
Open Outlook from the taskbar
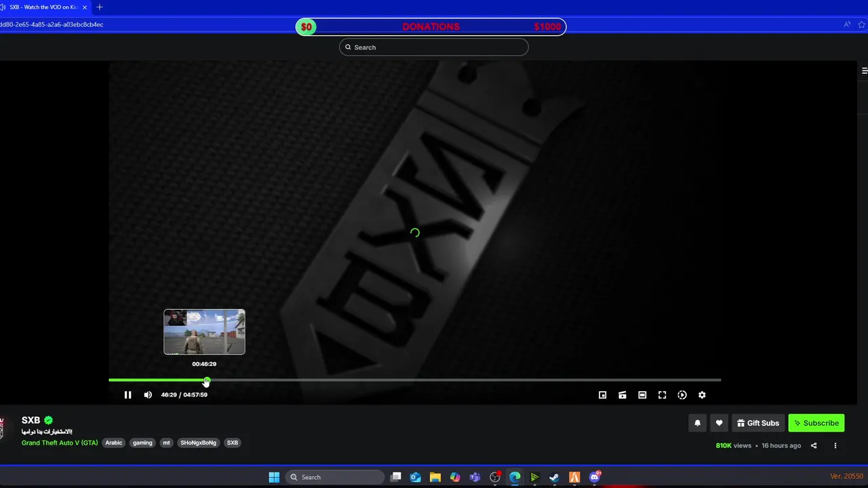(x=416, y=477)
